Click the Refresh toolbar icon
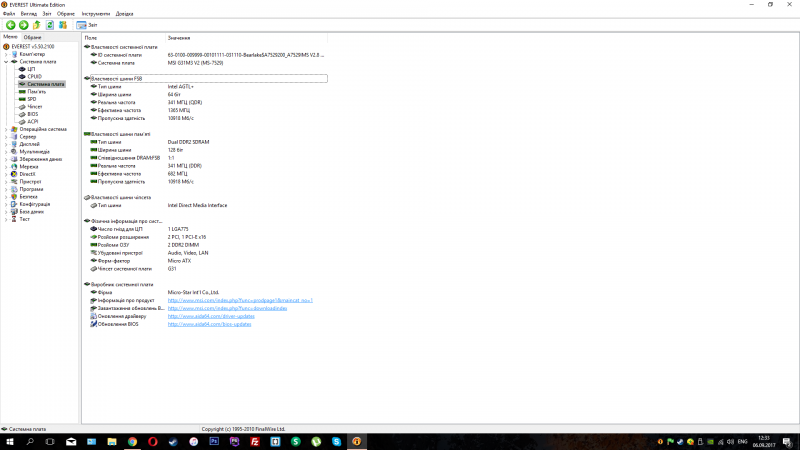 [x=49, y=25]
